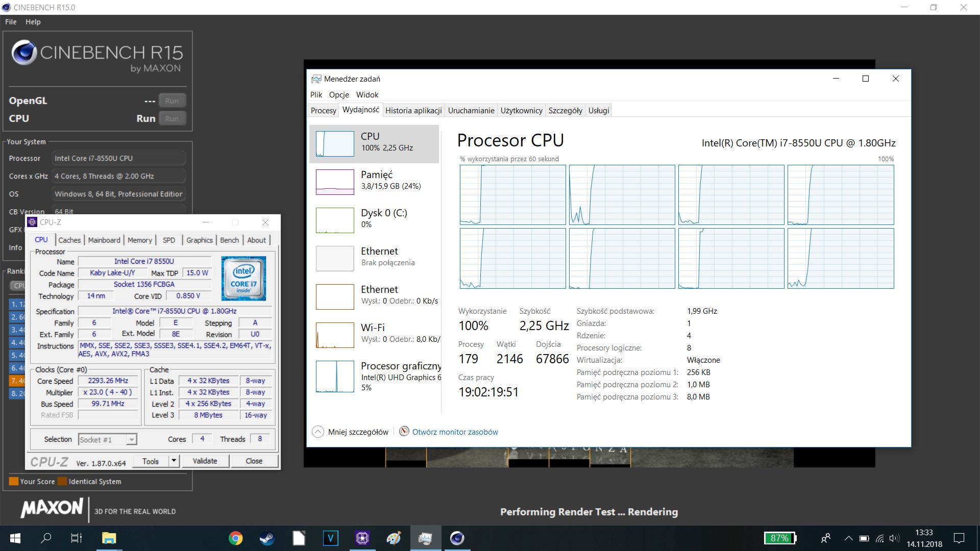Click the battery status tray icon
980x551 pixels.
pos(864,538)
